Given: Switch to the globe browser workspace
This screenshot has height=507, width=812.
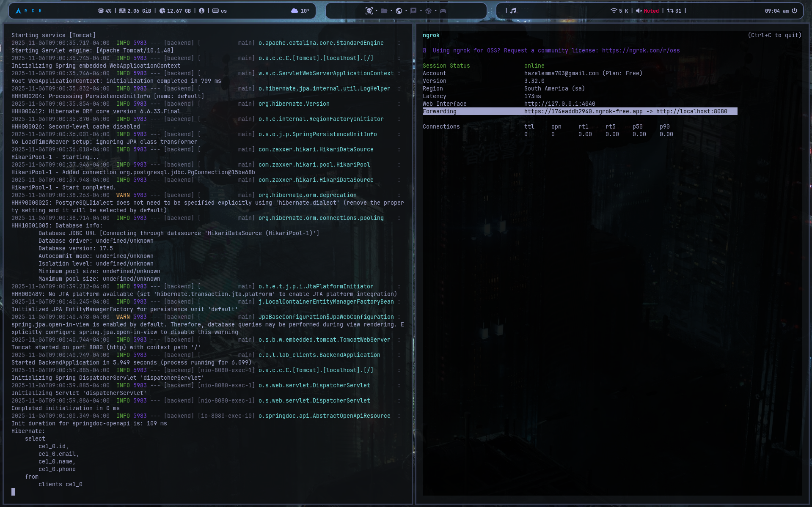Looking at the screenshot, I should click(399, 11).
